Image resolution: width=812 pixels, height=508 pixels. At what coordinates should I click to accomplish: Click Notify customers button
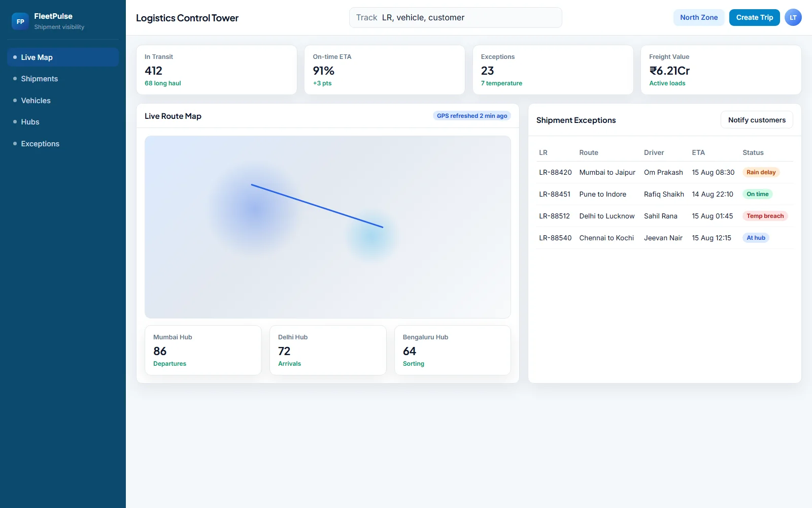757,120
